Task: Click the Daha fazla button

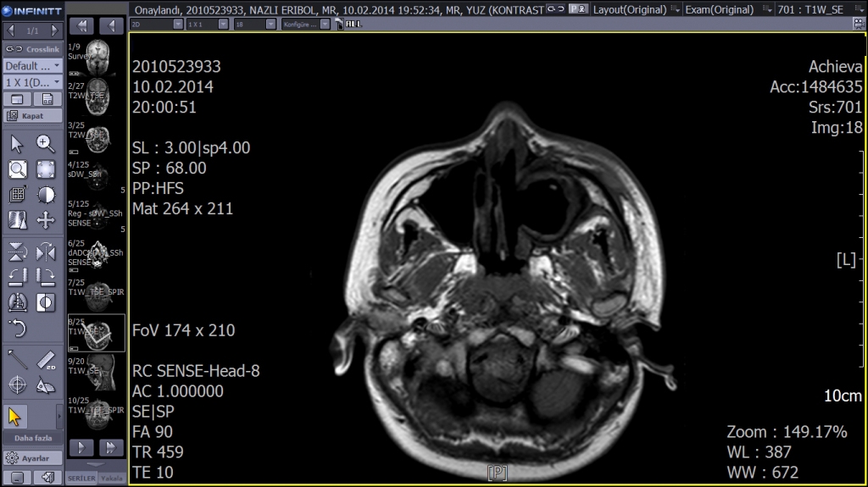Action: coord(33,438)
